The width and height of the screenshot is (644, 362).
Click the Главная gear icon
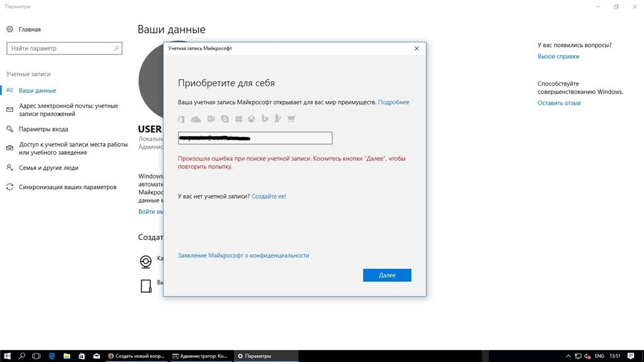(x=10, y=29)
